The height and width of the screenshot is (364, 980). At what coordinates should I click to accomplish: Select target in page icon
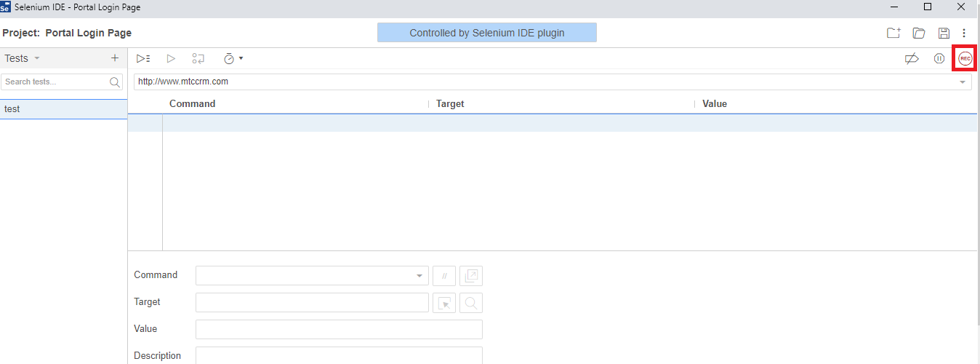click(444, 303)
